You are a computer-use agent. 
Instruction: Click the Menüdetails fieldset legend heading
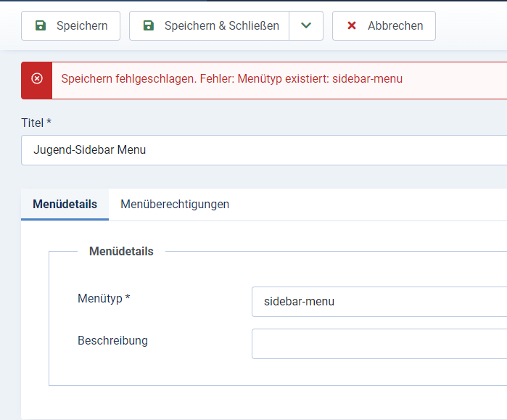tap(121, 251)
